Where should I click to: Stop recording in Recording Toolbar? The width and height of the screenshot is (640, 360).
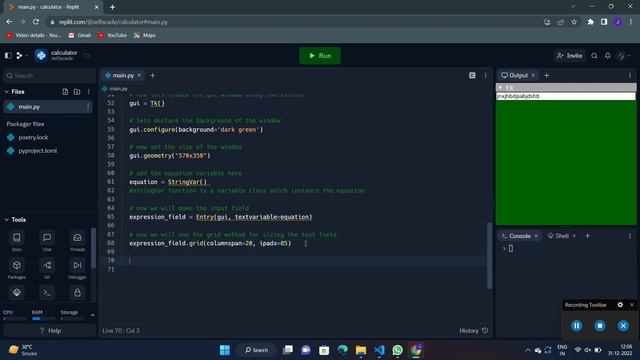coord(600,326)
